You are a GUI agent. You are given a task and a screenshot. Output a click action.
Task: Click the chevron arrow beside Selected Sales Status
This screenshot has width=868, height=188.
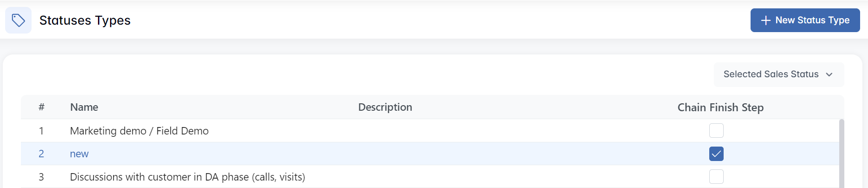point(829,74)
